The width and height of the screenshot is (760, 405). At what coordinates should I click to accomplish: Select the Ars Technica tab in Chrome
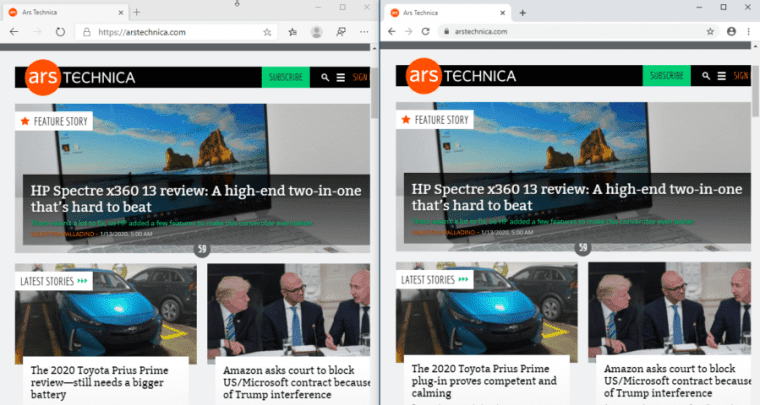pyautogui.click(x=447, y=13)
